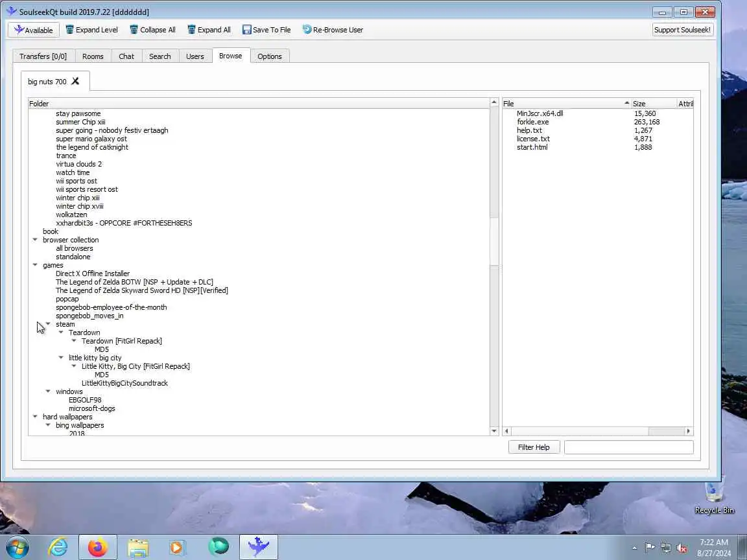Sort files by the File column header

(567, 103)
